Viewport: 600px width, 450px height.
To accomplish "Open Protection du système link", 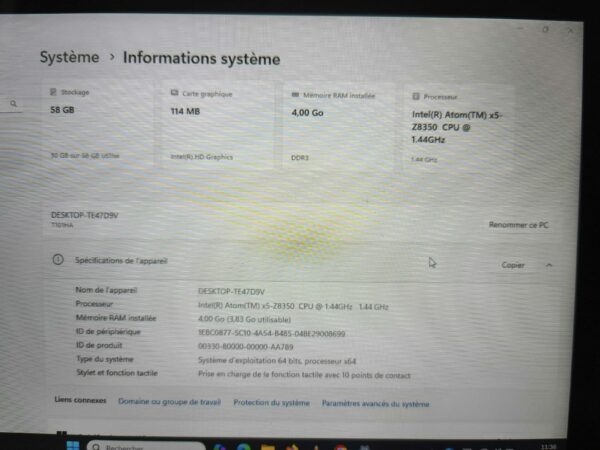I will 271,403.
